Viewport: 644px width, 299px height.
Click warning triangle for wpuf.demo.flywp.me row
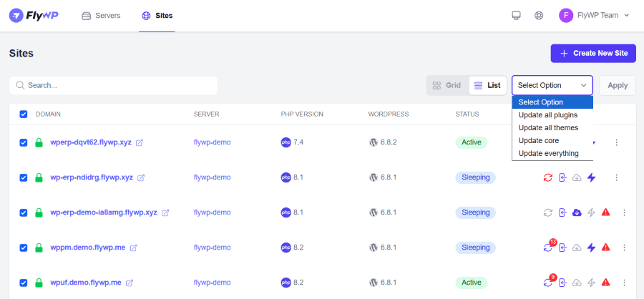pyautogui.click(x=605, y=282)
